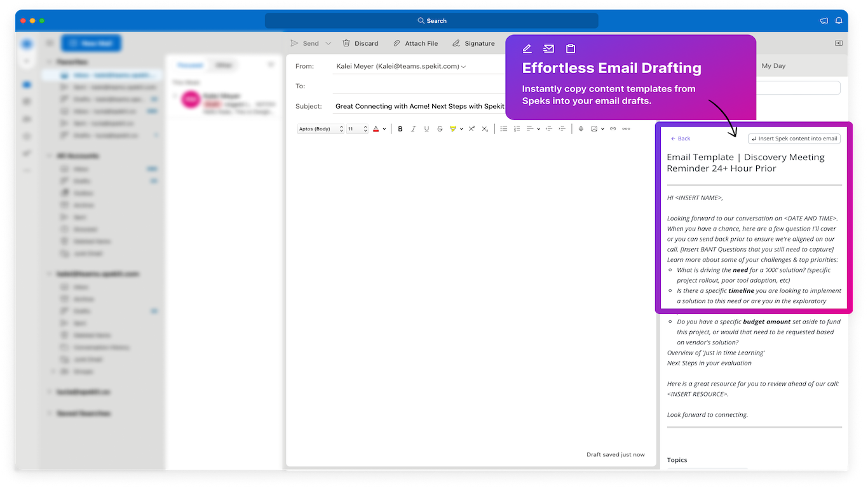
Task: Click Attach File paperclip button
Action: tap(415, 43)
